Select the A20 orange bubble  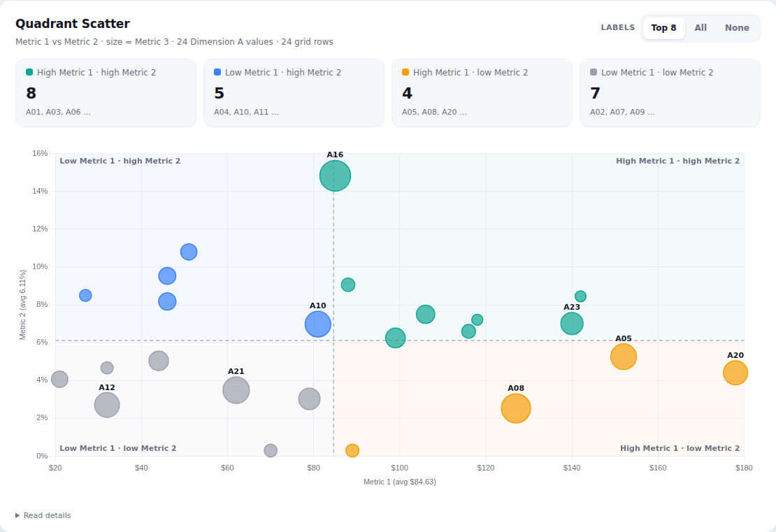[x=735, y=373]
